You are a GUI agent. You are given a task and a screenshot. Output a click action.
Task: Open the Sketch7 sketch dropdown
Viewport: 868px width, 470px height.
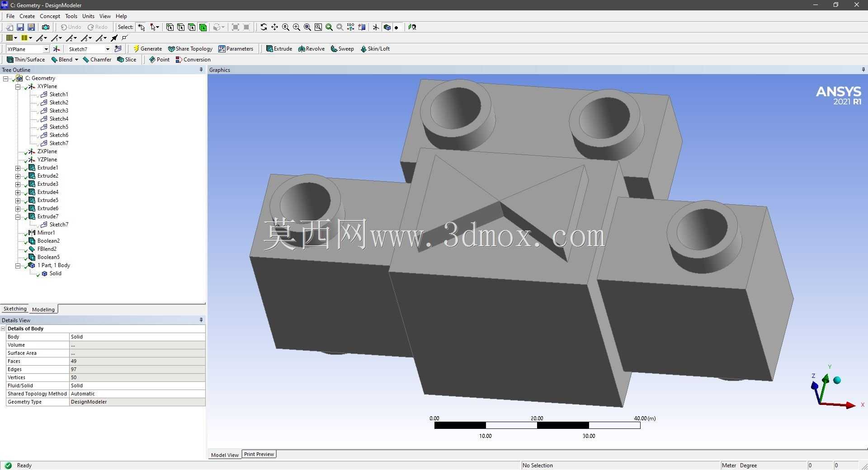(108, 49)
